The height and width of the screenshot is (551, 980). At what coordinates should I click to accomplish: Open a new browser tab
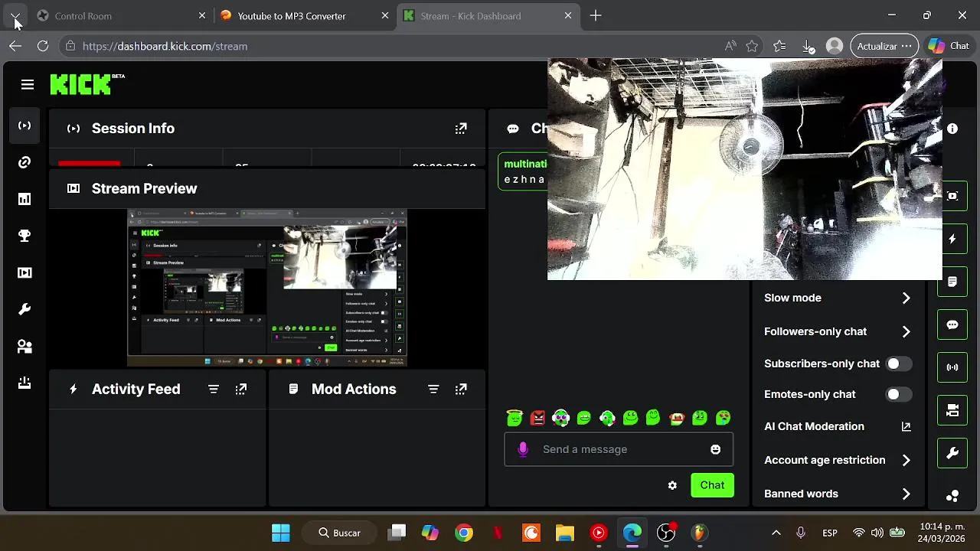pyautogui.click(x=596, y=15)
